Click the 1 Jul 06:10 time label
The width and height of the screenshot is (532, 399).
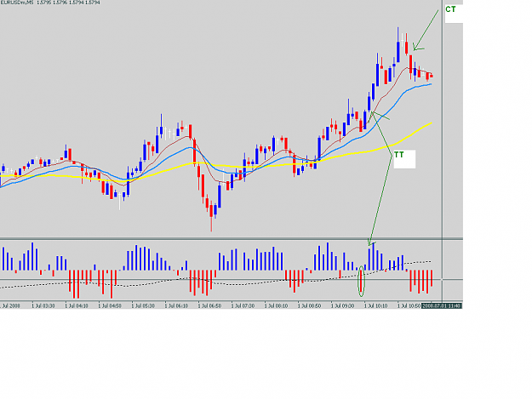(176, 305)
